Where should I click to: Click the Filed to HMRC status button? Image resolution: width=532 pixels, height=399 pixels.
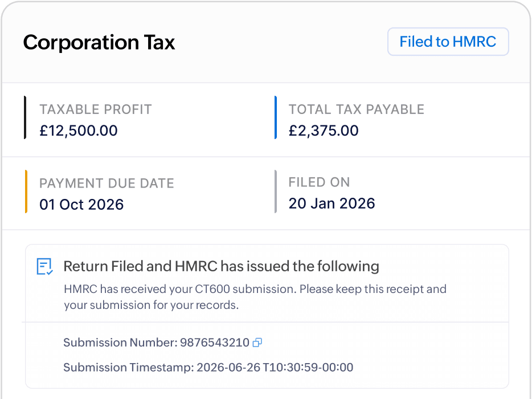(448, 41)
